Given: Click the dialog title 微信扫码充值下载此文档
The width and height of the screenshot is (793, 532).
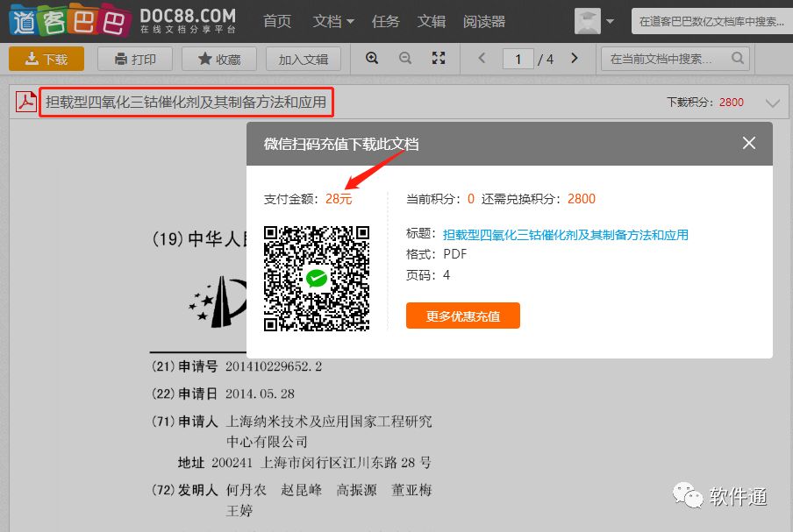Looking at the screenshot, I should click(341, 144).
